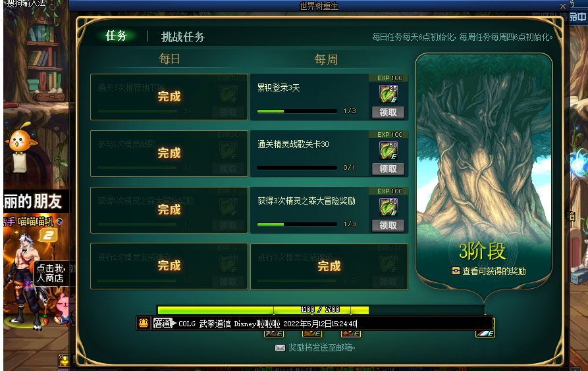Switch to the 挑战任务 tab
The image size is (588, 371).
(x=183, y=37)
